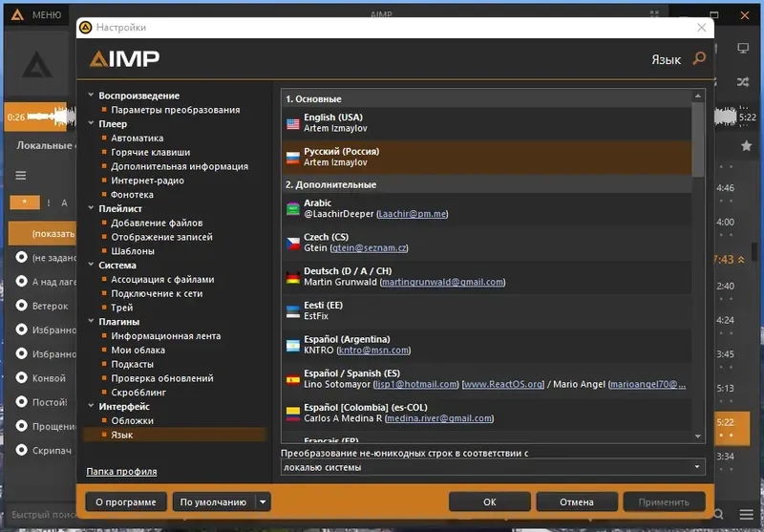
Task: Click the language list scrollbar thumb
Action: pyautogui.click(x=698, y=139)
